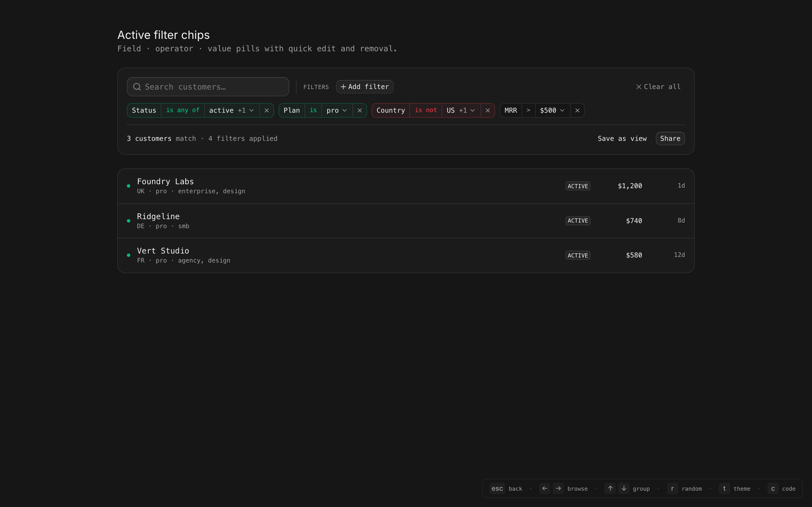Open the Country value dropdown 'US +1'
The width and height of the screenshot is (812, 507).
pos(461,110)
